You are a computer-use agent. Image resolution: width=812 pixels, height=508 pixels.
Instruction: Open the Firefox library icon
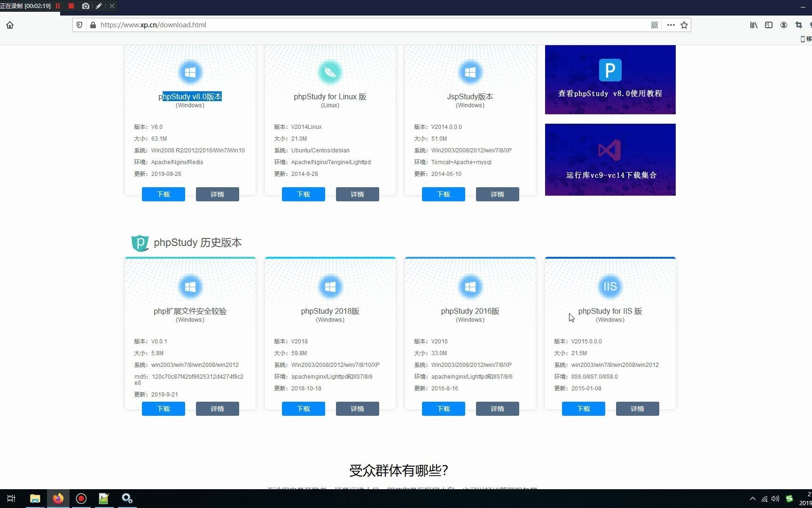754,25
